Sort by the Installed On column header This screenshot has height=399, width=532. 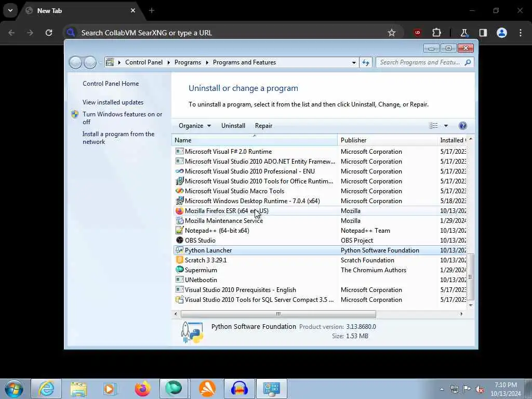[452, 140]
